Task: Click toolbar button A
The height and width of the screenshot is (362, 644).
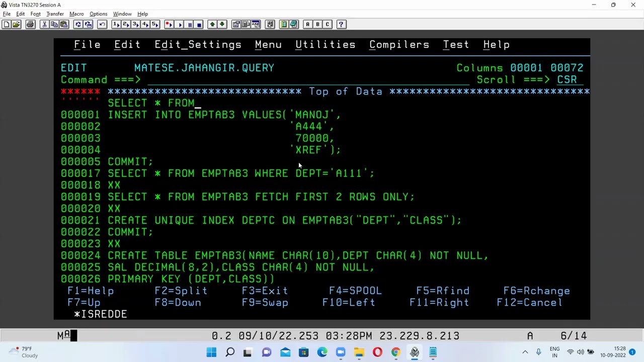Action: pyautogui.click(x=307, y=24)
